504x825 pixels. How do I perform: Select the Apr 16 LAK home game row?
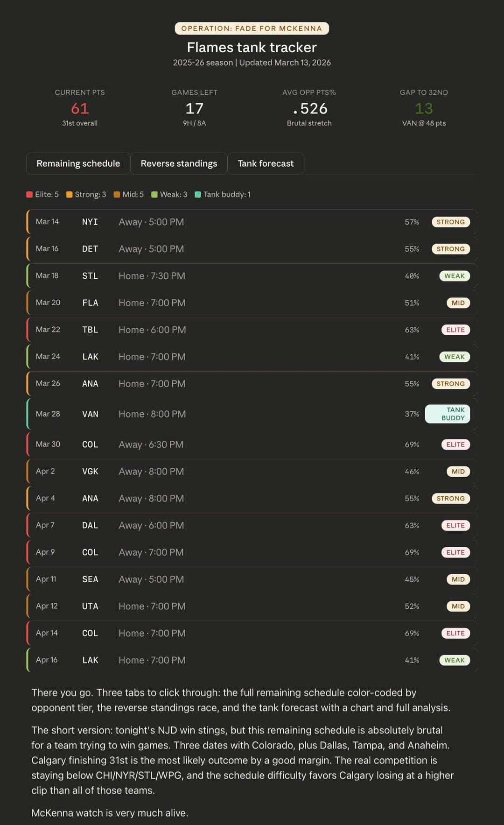(252, 660)
